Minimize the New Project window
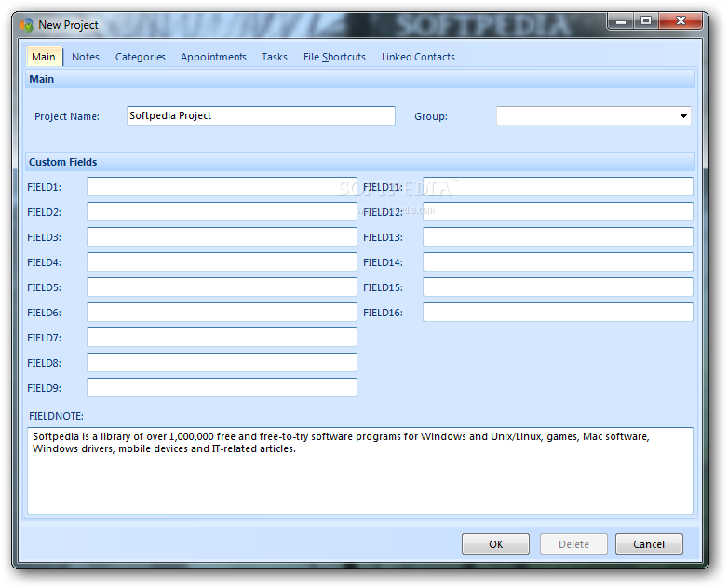Screen dimensions: 728x588 [x=621, y=20]
